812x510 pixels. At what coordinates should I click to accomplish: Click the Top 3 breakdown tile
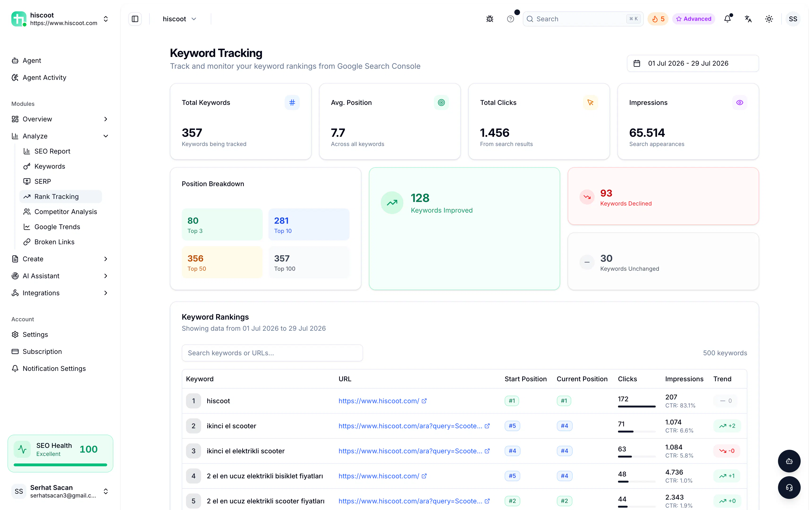click(x=222, y=224)
